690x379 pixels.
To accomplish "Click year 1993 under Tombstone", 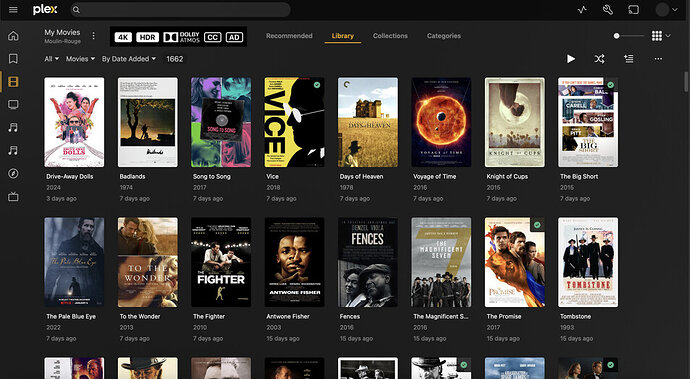I will click(x=567, y=327).
